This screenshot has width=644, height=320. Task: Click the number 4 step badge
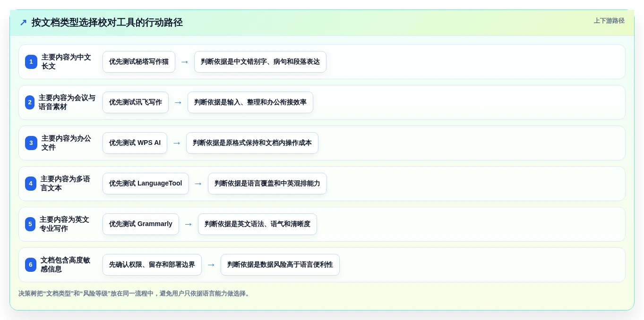[x=31, y=184]
